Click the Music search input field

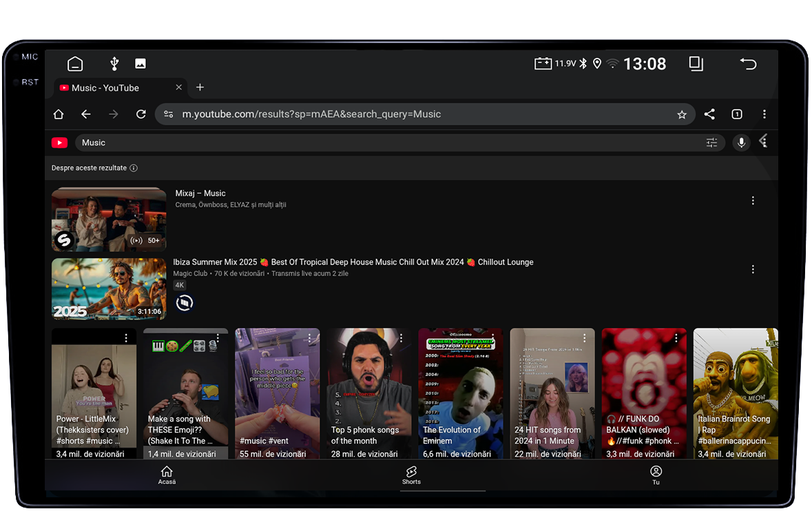(386, 143)
